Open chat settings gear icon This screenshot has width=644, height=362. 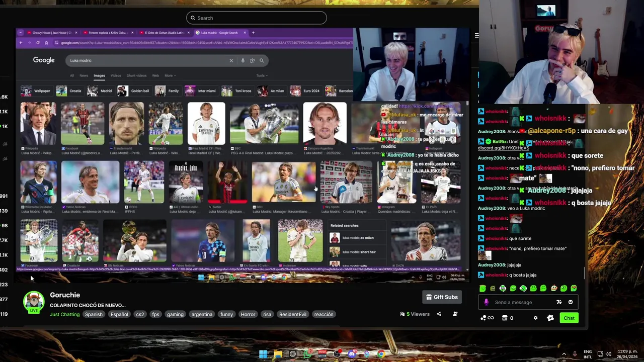(x=535, y=318)
